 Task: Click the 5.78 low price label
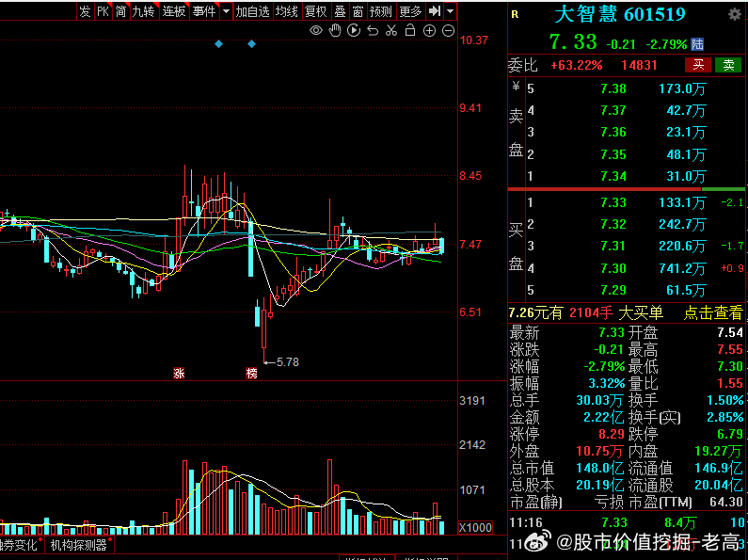click(288, 362)
